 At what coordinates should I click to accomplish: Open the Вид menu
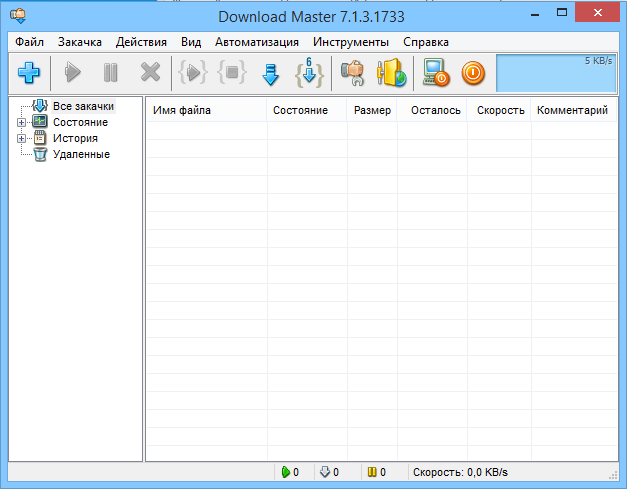[191, 42]
